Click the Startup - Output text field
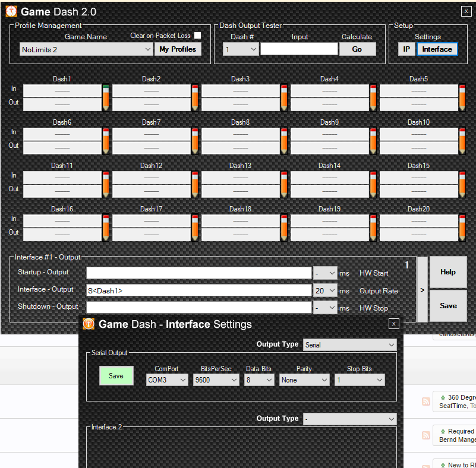476x468 pixels. (x=199, y=273)
